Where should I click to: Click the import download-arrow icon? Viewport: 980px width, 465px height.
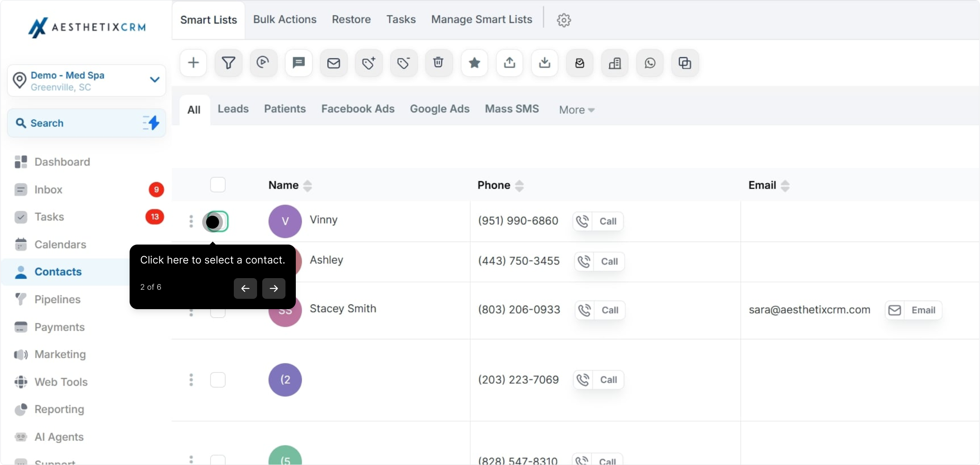(545, 63)
